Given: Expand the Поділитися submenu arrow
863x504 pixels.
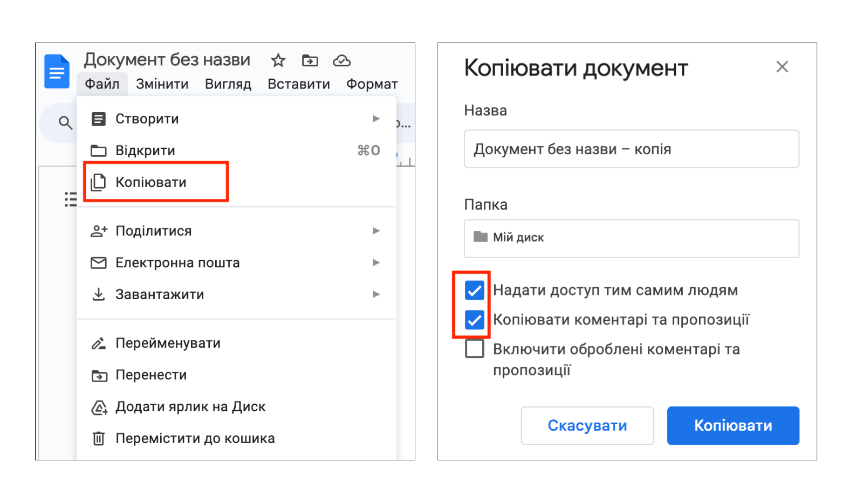Looking at the screenshot, I should click(x=376, y=231).
